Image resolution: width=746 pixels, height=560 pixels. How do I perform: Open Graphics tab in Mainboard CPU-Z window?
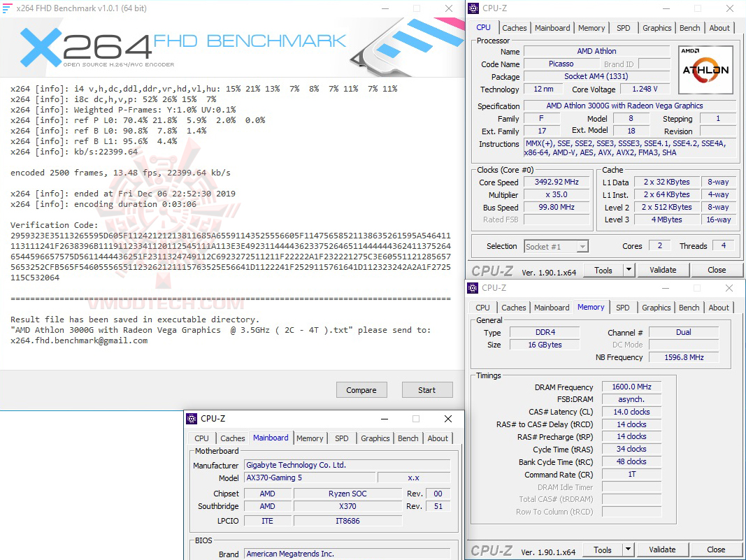pyautogui.click(x=375, y=438)
